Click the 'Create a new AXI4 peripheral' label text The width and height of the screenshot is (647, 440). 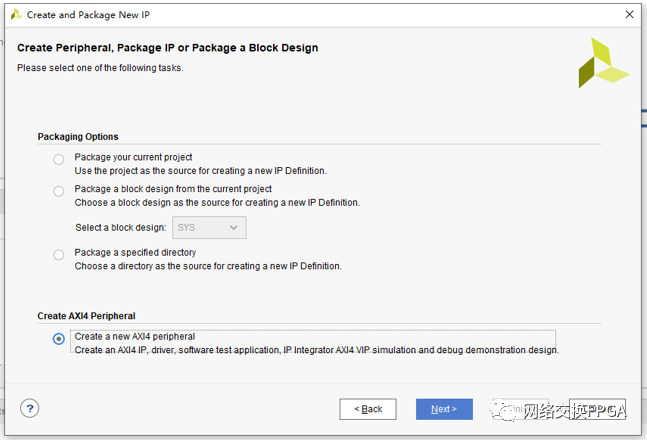click(135, 336)
